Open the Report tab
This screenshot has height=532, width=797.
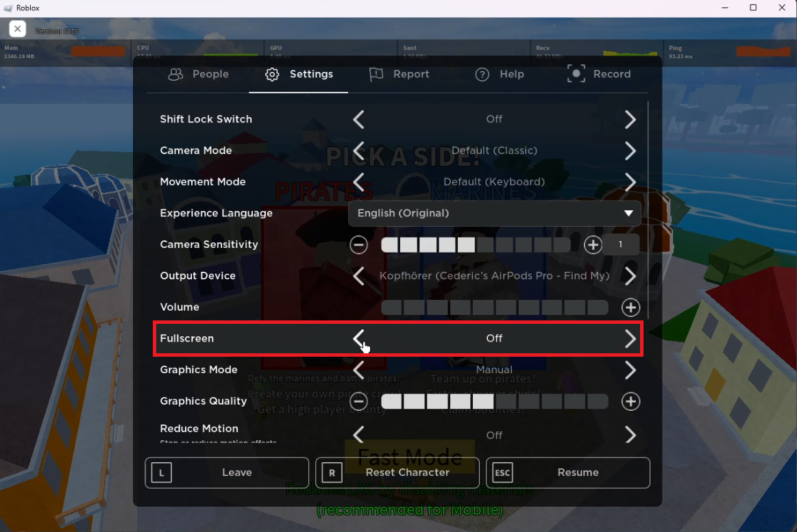tap(399, 74)
